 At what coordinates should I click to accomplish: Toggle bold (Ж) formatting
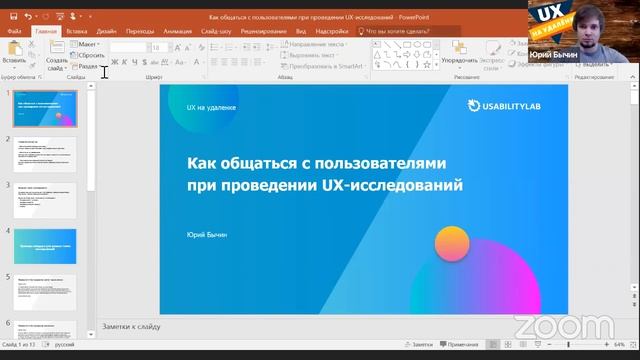tap(114, 62)
